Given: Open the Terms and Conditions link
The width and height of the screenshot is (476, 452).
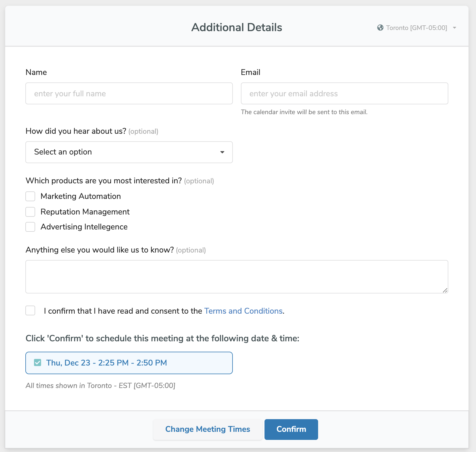Looking at the screenshot, I should click(243, 311).
